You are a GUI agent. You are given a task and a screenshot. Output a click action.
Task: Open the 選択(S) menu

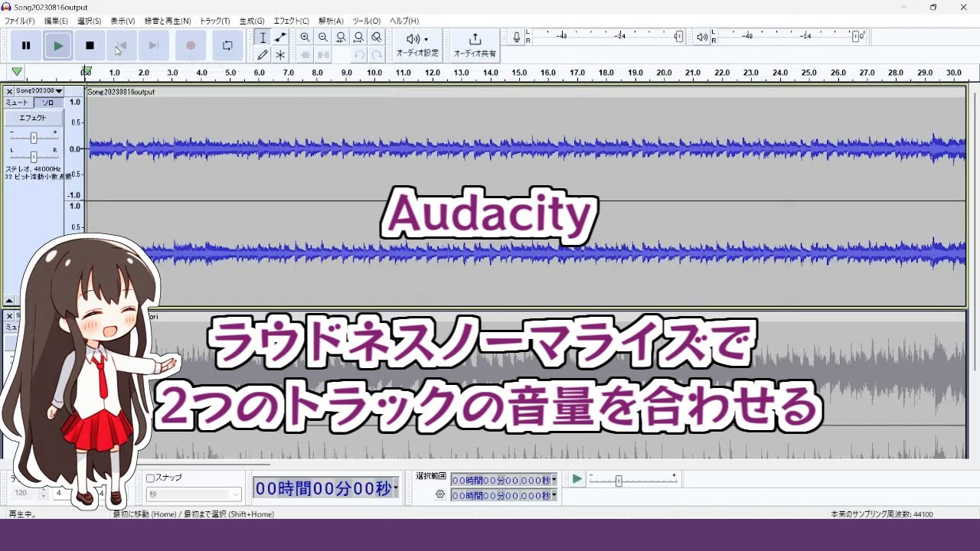click(90, 21)
